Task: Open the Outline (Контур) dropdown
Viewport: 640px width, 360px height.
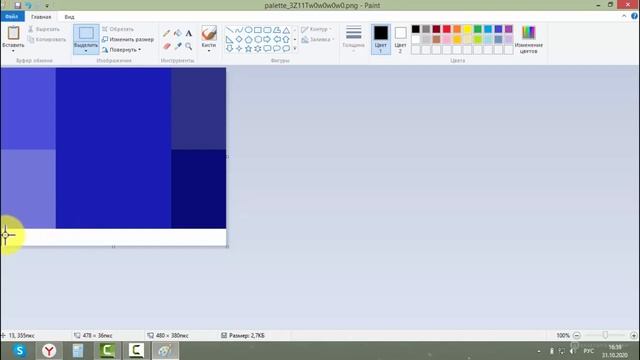Action: (316, 29)
